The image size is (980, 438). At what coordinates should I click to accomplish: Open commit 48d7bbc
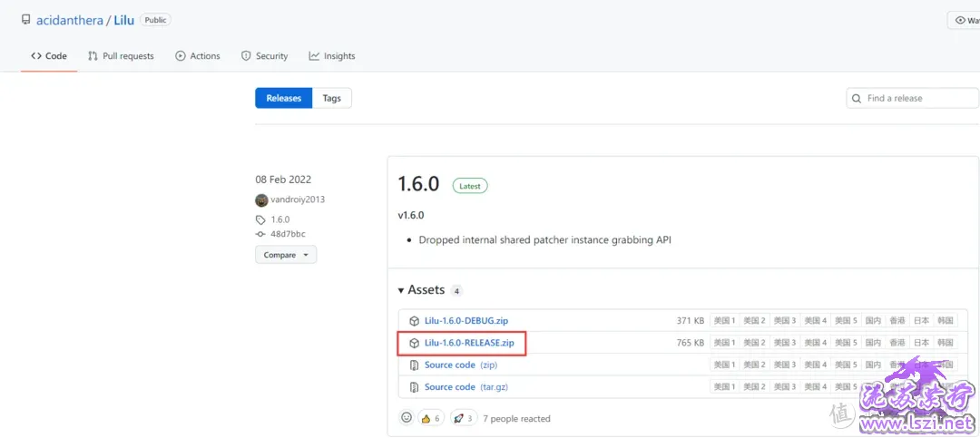click(x=288, y=234)
